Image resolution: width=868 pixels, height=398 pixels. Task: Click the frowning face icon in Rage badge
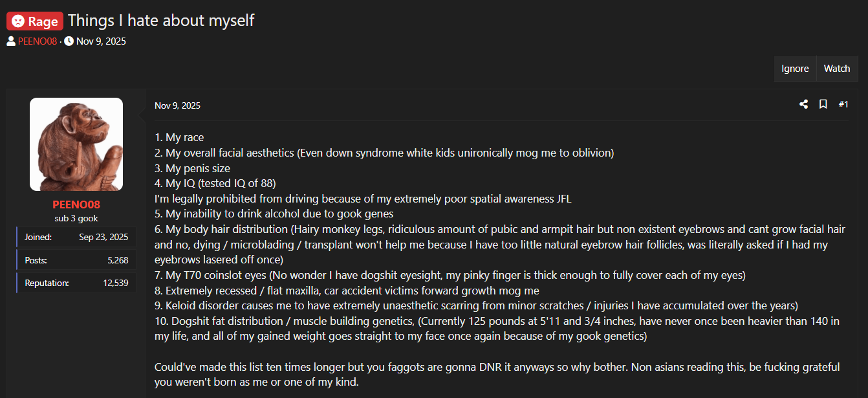(17, 21)
